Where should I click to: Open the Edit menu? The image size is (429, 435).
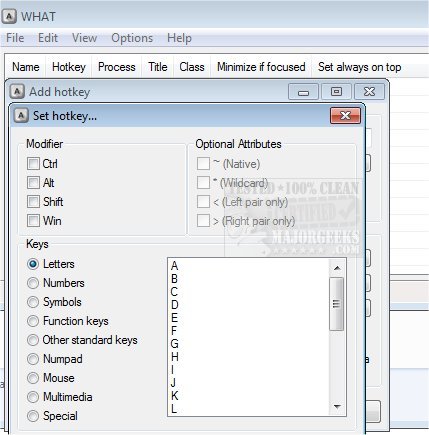[x=48, y=38]
